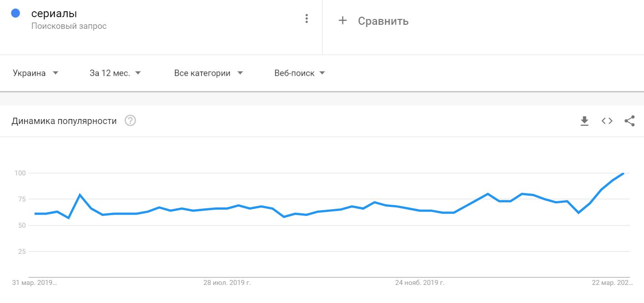Open the embed code icon
The width and height of the screenshot is (644, 303).
[x=607, y=121]
